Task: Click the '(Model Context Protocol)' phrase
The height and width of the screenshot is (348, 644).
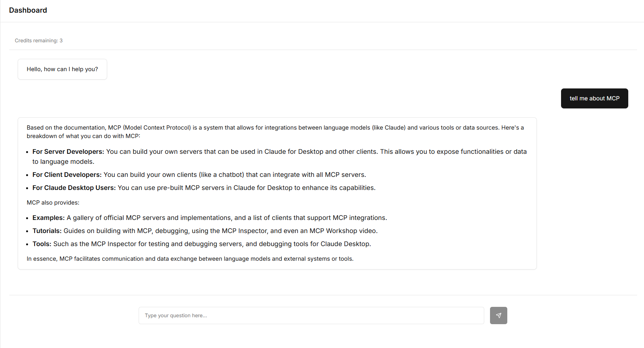Action: click(157, 128)
